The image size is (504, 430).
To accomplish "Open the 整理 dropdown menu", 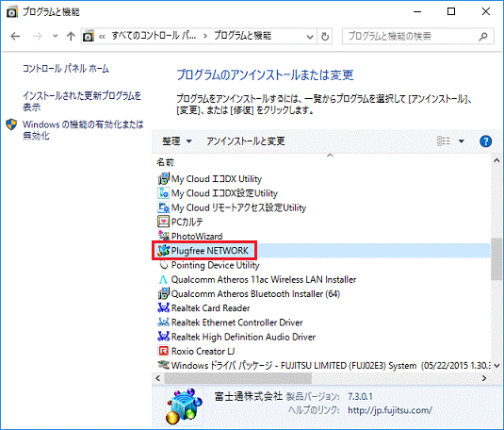I will click(177, 141).
